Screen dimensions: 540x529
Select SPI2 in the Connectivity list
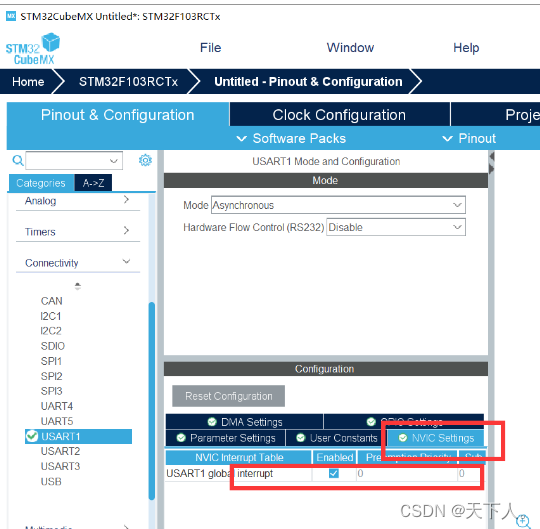point(51,376)
